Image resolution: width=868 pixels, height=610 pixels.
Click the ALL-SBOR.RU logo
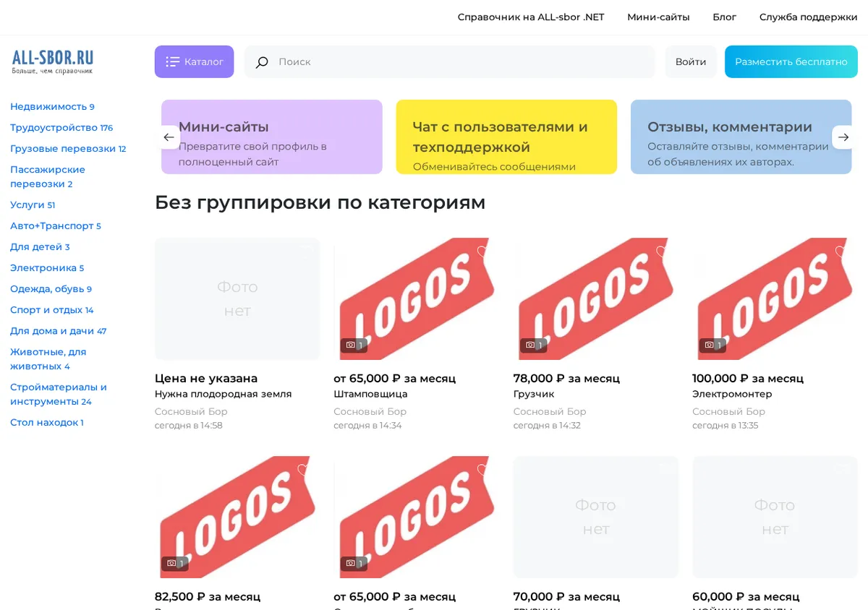tap(52, 62)
